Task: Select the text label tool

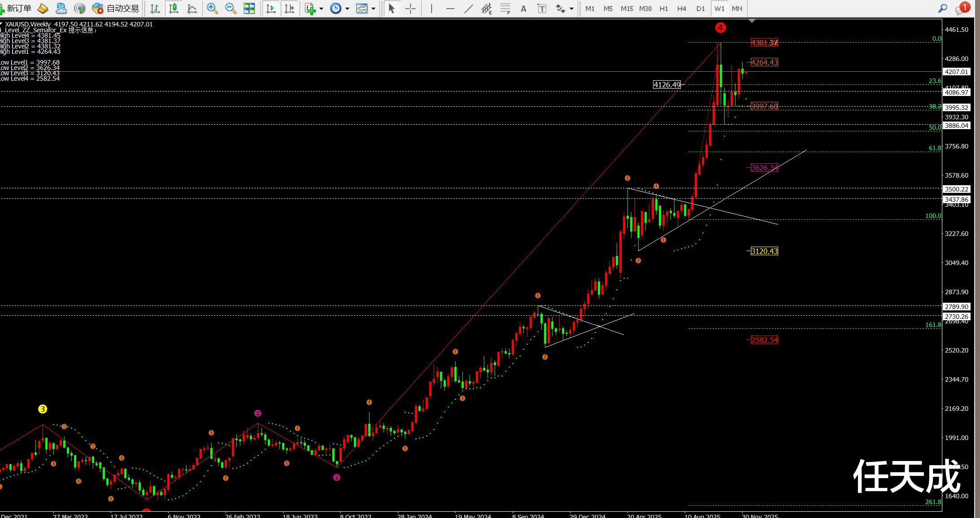Action: [542, 9]
